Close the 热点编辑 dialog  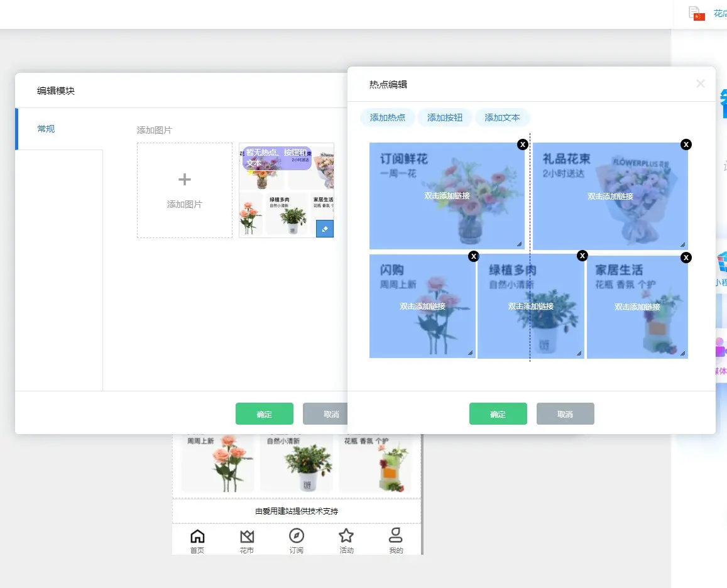701,84
